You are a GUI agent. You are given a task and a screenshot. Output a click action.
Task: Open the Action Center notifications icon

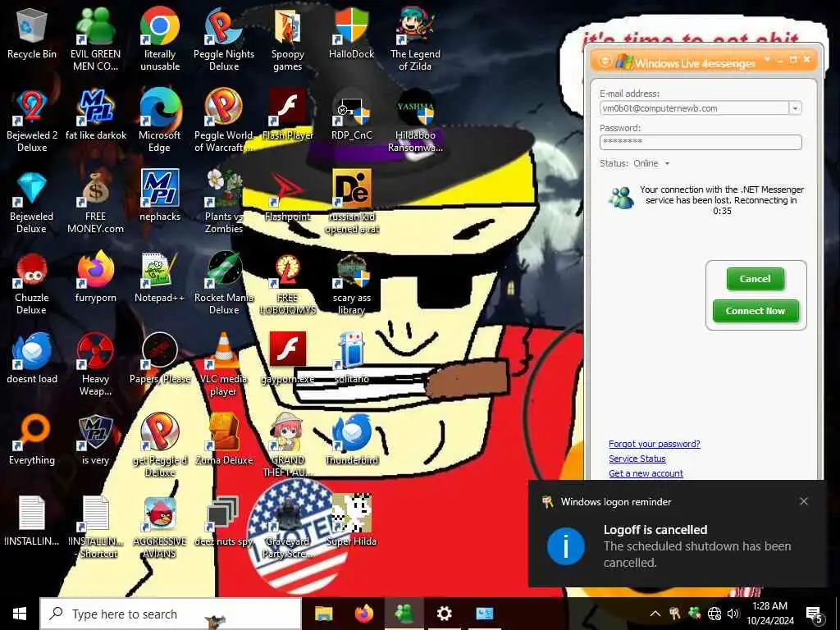(x=815, y=615)
